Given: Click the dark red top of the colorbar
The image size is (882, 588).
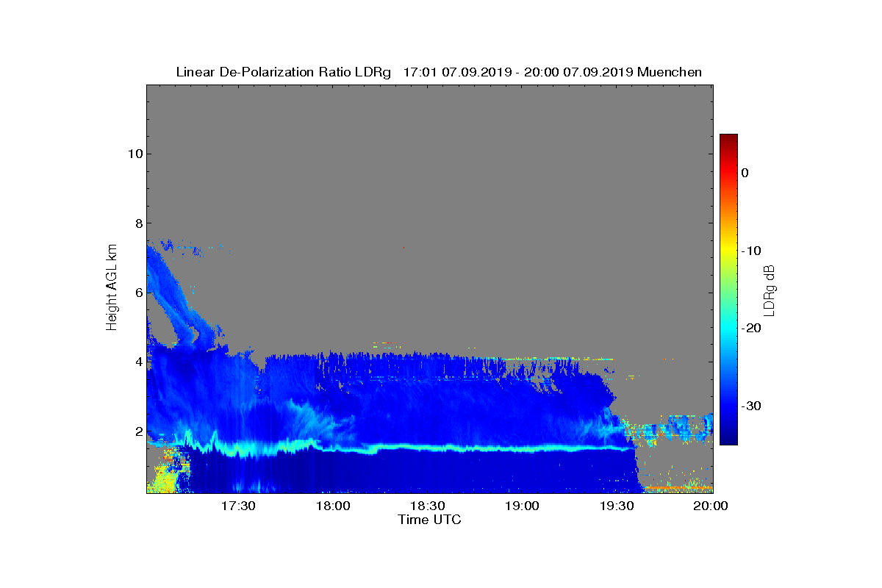Looking at the screenshot, I should tap(728, 140).
